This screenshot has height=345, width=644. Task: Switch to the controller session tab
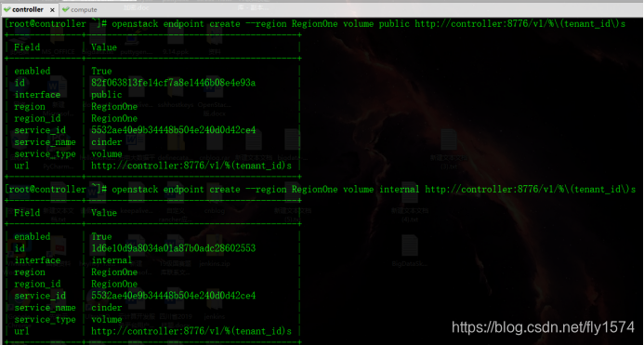tap(29, 9)
